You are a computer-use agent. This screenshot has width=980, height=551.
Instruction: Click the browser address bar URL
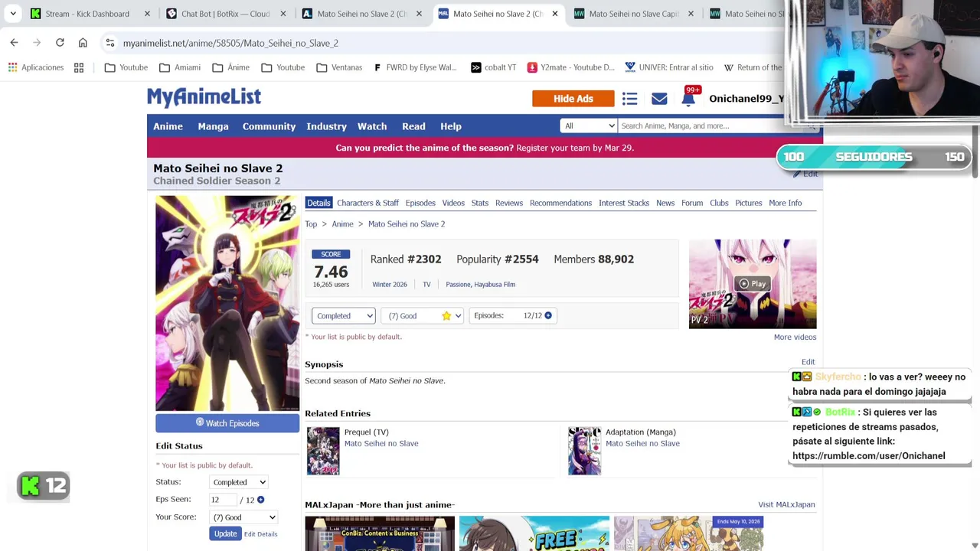tap(230, 43)
